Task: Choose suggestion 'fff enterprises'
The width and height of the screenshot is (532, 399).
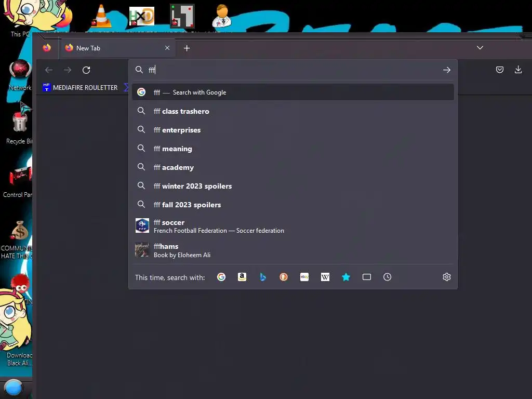Action: [x=293, y=130]
